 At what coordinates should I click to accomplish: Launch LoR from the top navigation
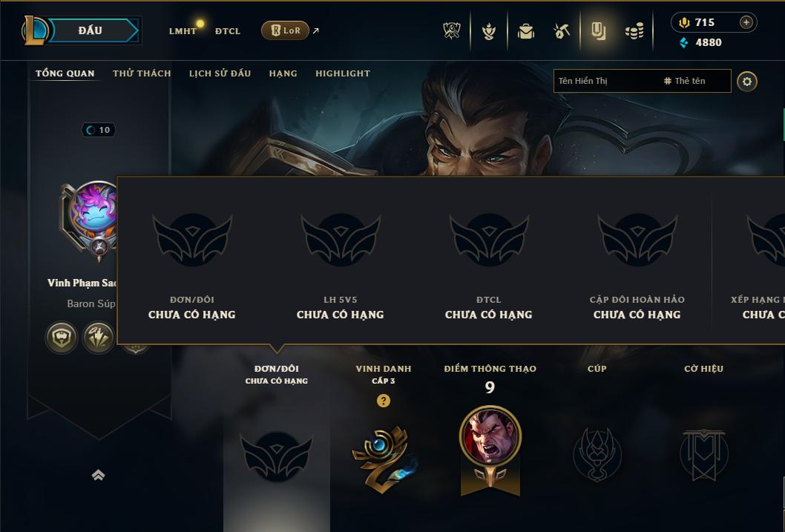tap(285, 30)
